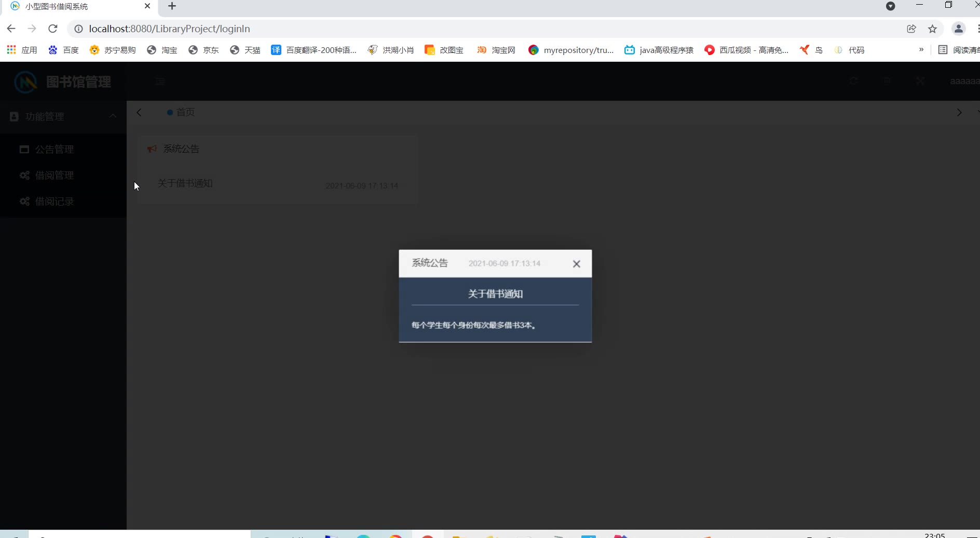The height and width of the screenshot is (538, 980).
Task: Open the 天猫 bookmark
Action: pos(245,50)
